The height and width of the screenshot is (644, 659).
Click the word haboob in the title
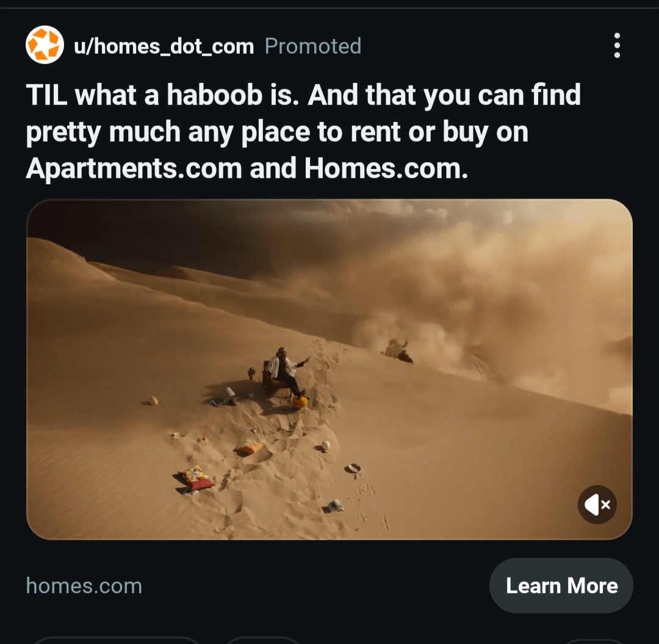(215, 95)
